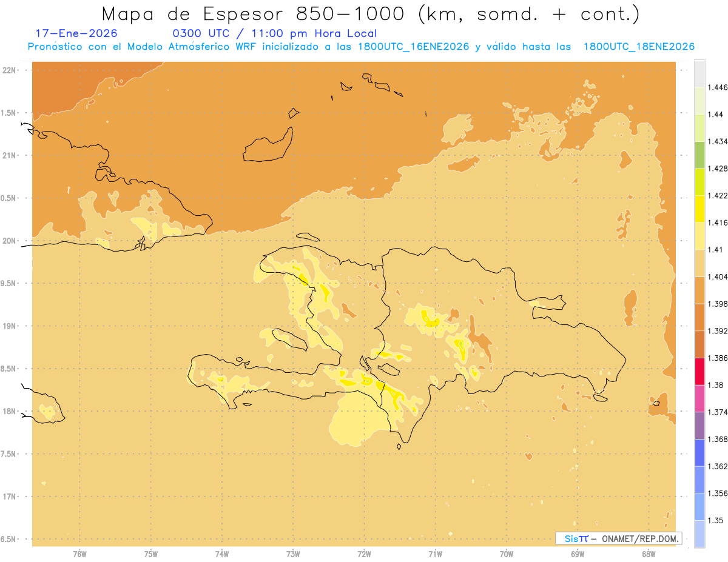The height and width of the screenshot is (562, 728).
Task: Click the latitude label 19N
Action: pyautogui.click(x=9, y=326)
